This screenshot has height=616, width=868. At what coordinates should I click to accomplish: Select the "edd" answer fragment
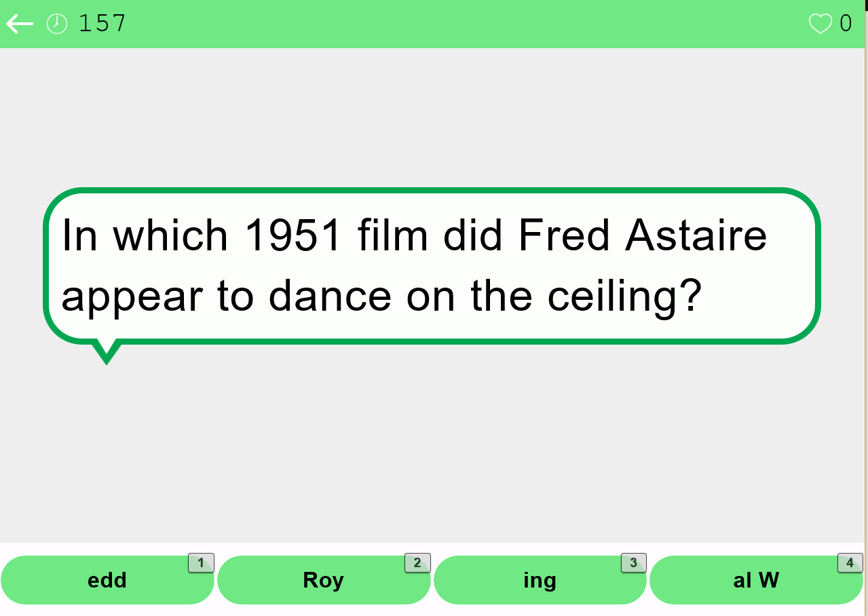point(107,581)
